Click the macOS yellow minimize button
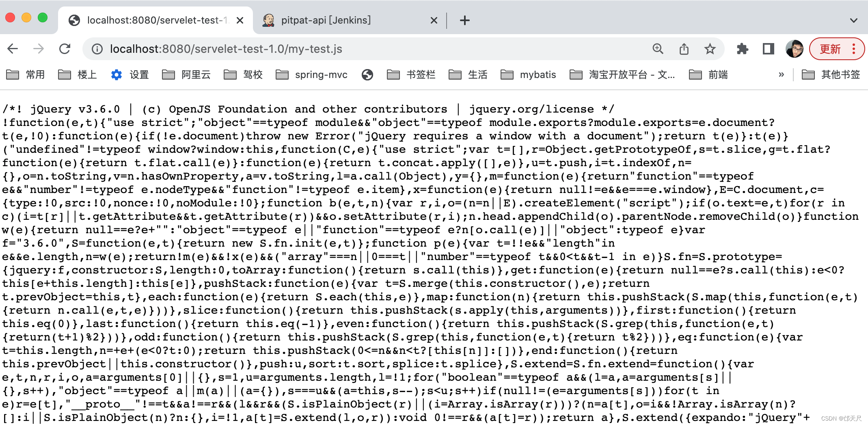868x425 pixels. pyautogui.click(x=26, y=17)
